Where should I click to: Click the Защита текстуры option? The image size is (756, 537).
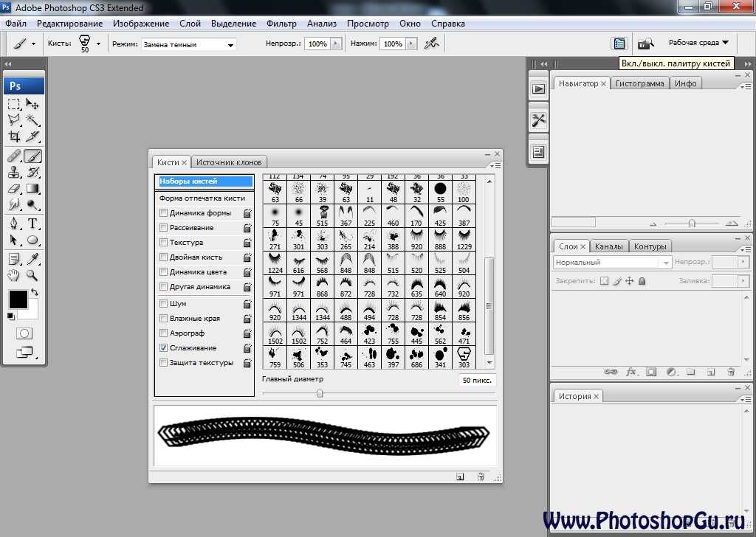coord(202,363)
